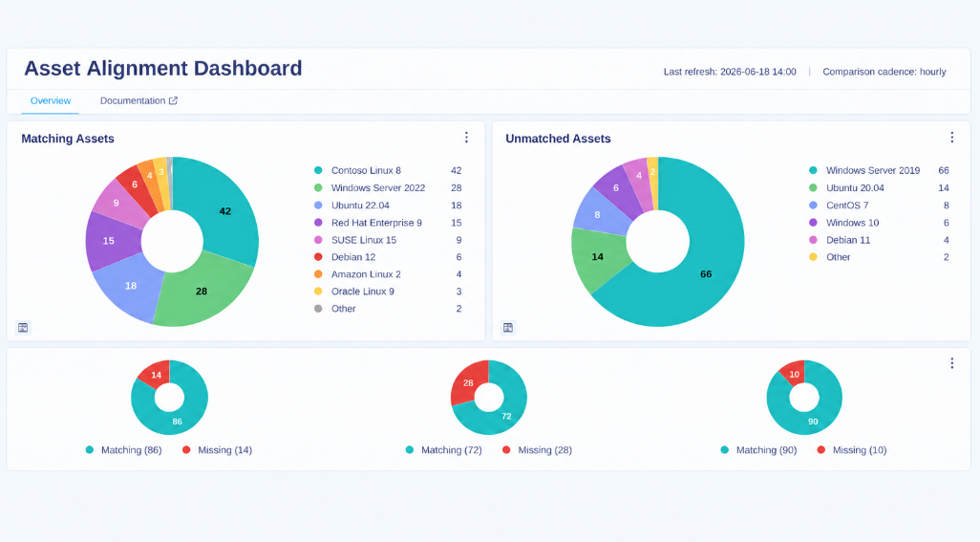Click the Comparison cadence: hourly text

pos(884,72)
